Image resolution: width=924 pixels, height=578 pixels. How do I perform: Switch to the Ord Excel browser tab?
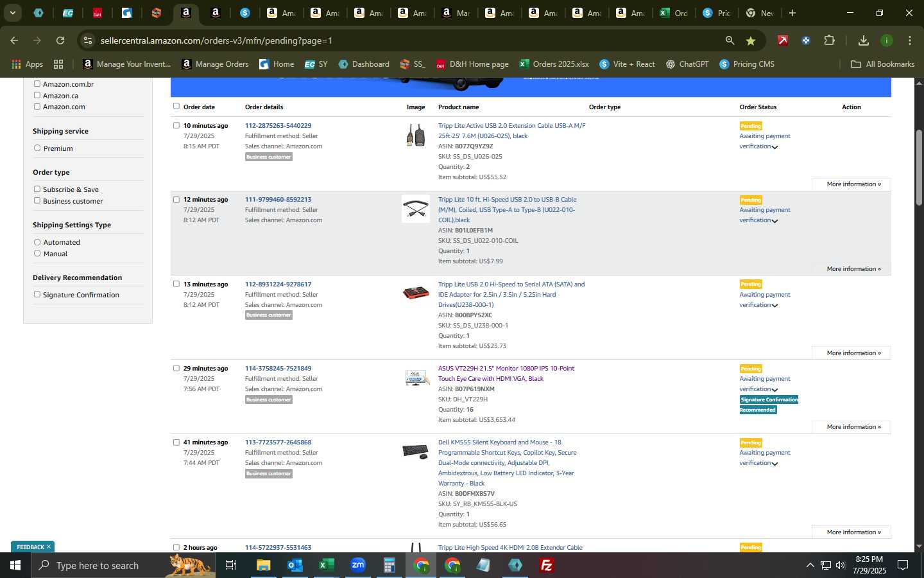tap(674, 13)
